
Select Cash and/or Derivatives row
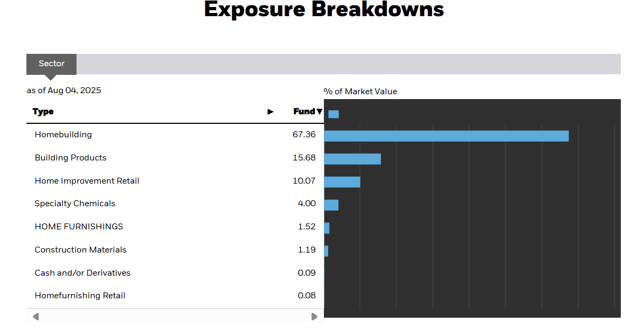pyautogui.click(x=82, y=273)
